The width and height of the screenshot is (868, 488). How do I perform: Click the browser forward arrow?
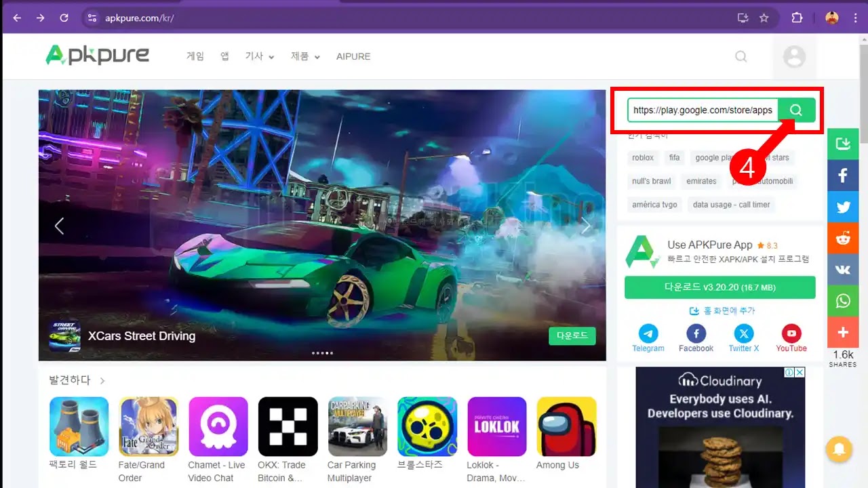point(41,18)
